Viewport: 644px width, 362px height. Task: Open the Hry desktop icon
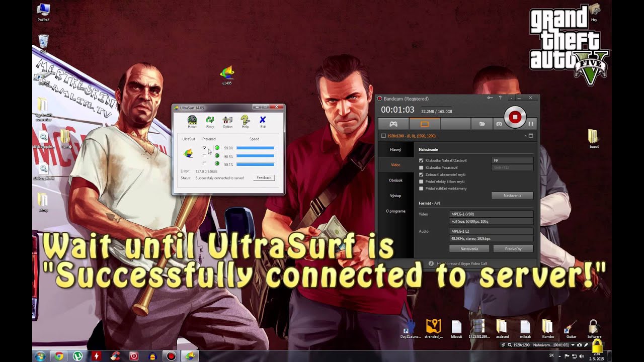click(594, 13)
